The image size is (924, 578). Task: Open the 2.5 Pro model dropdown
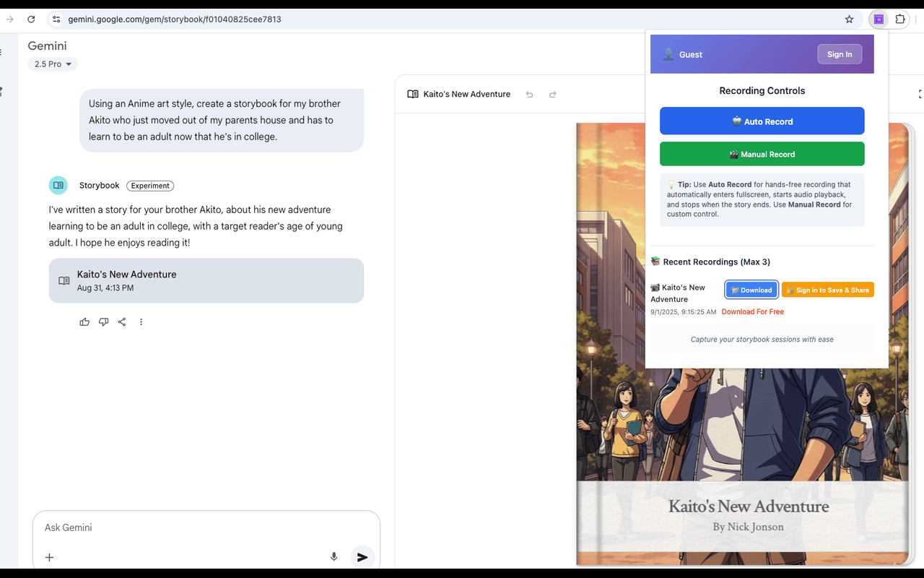pos(53,64)
